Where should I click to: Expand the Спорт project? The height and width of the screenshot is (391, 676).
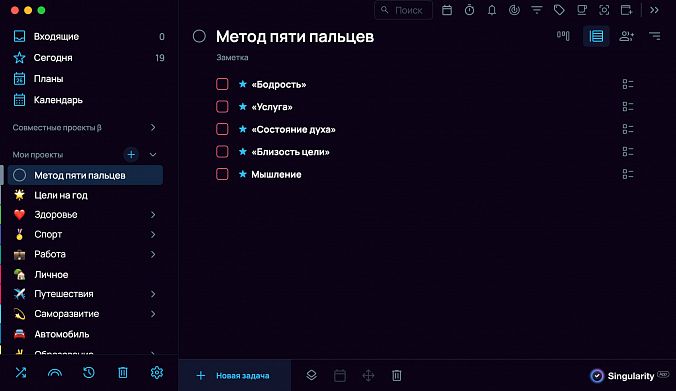153,235
